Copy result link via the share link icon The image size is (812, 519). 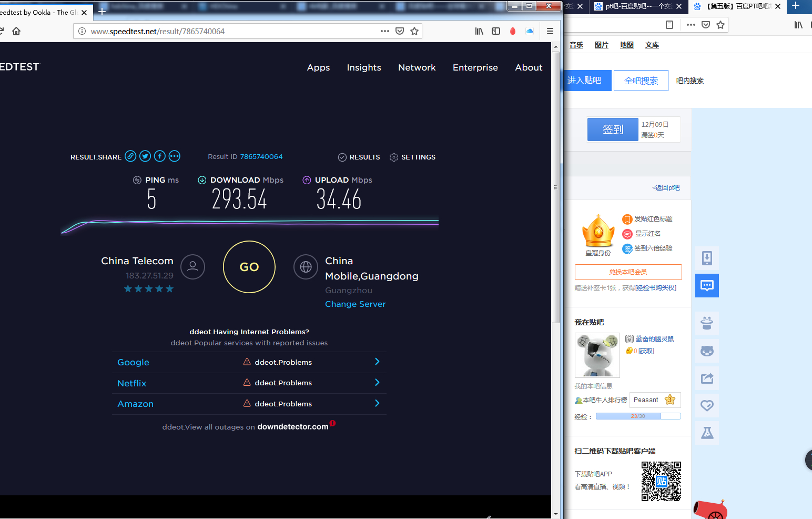130,156
